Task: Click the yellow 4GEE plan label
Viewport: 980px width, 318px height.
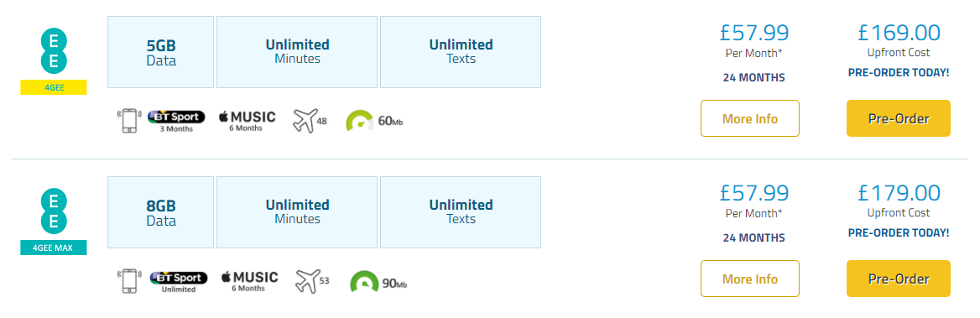Action: (x=54, y=87)
